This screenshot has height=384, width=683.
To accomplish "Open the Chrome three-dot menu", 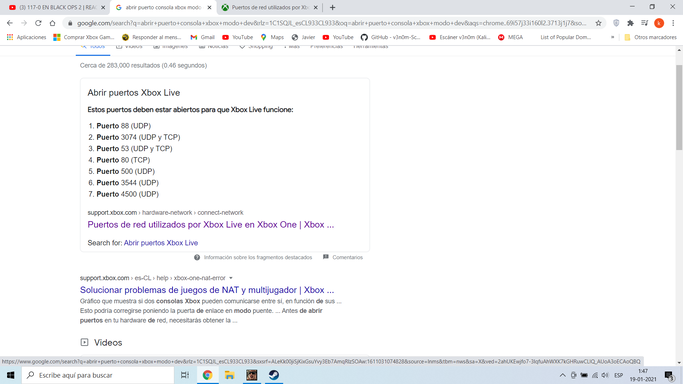I will (673, 23).
